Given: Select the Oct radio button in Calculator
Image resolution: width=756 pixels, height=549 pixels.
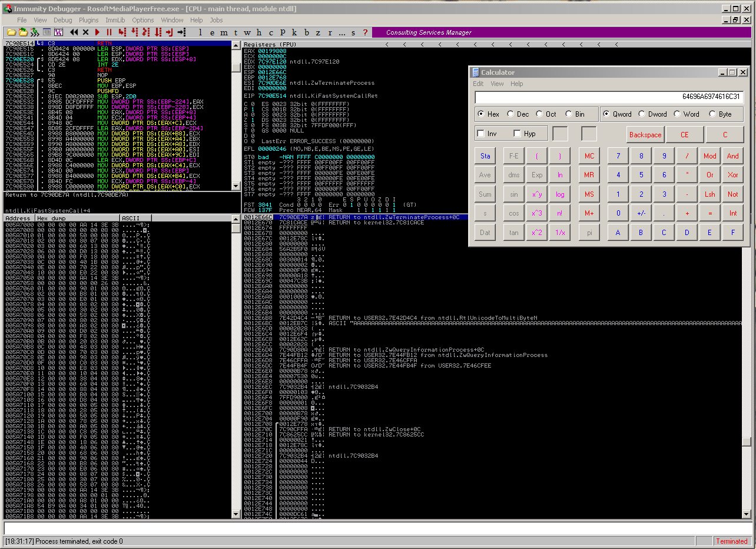Looking at the screenshot, I should (x=547, y=114).
